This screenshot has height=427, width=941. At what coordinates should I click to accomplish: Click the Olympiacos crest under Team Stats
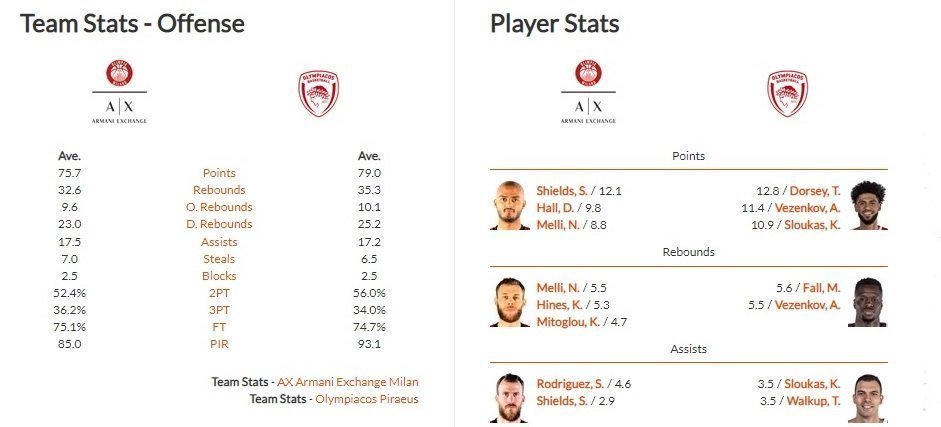[x=319, y=93]
